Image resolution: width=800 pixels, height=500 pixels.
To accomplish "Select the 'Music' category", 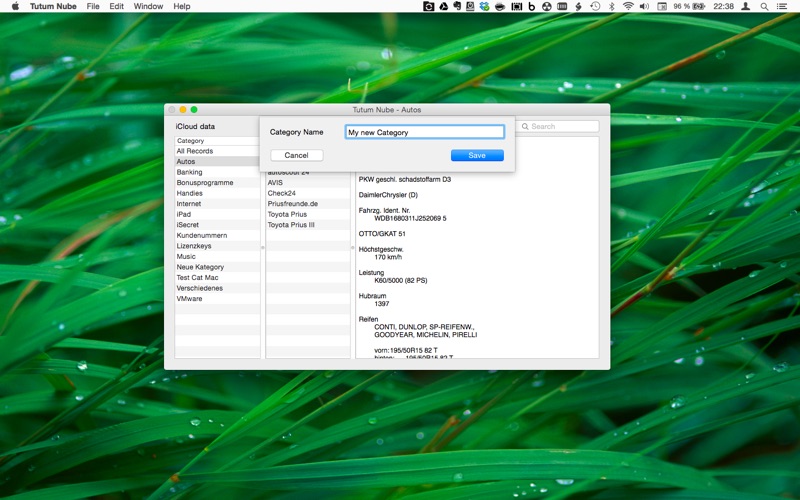I will tap(217, 256).
